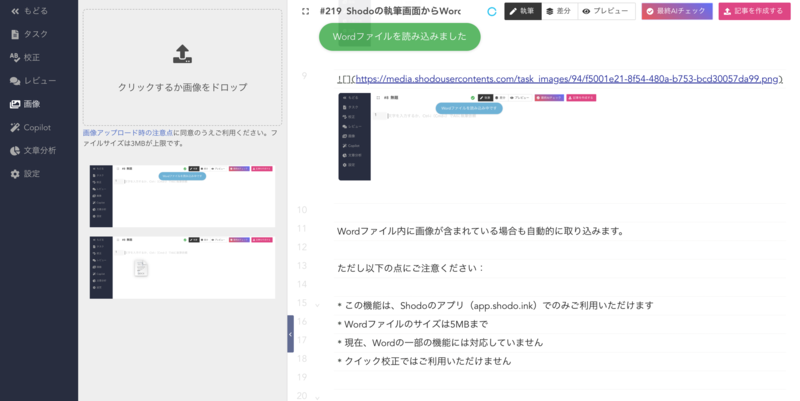Toggle fullscreen editor icon
Image resolution: width=800 pixels, height=401 pixels.
[x=305, y=11]
